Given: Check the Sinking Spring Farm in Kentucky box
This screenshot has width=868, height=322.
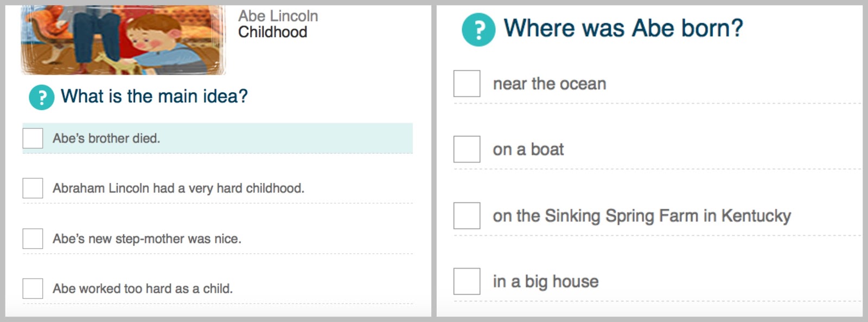Looking at the screenshot, I should [x=467, y=216].
